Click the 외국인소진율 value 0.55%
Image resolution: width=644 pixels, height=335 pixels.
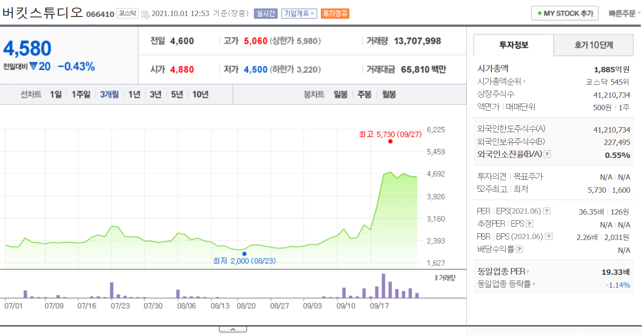(x=618, y=155)
